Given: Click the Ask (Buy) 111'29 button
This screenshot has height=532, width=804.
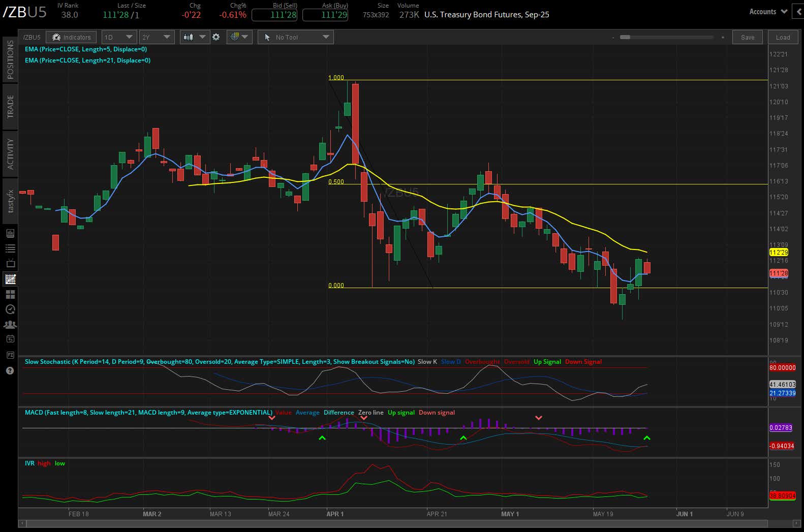Looking at the screenshot, I should click(325, 15).
